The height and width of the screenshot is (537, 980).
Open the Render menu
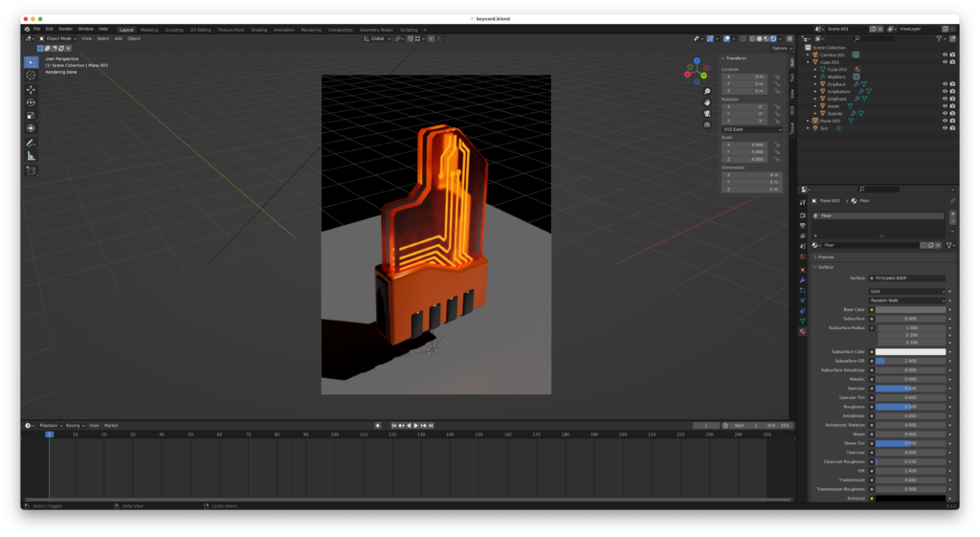tap(65, 29)
